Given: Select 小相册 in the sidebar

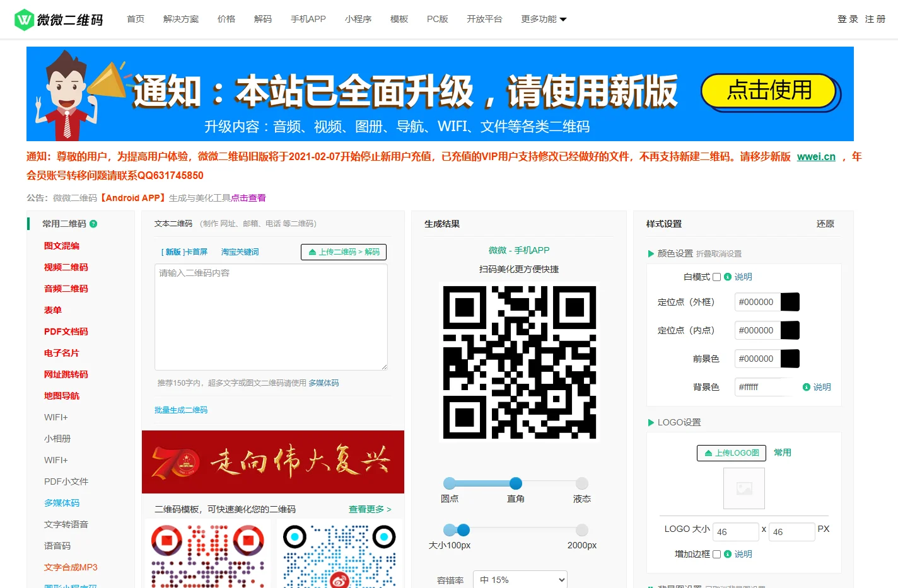Looking at the screenshot, I should tap(57, 439).
